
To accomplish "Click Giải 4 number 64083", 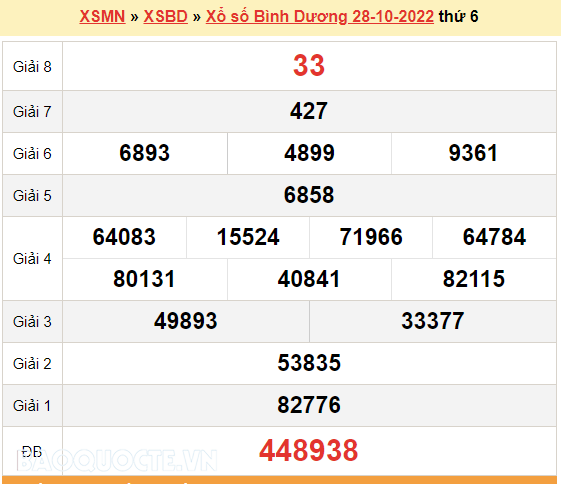I will [x=124, y=237].
